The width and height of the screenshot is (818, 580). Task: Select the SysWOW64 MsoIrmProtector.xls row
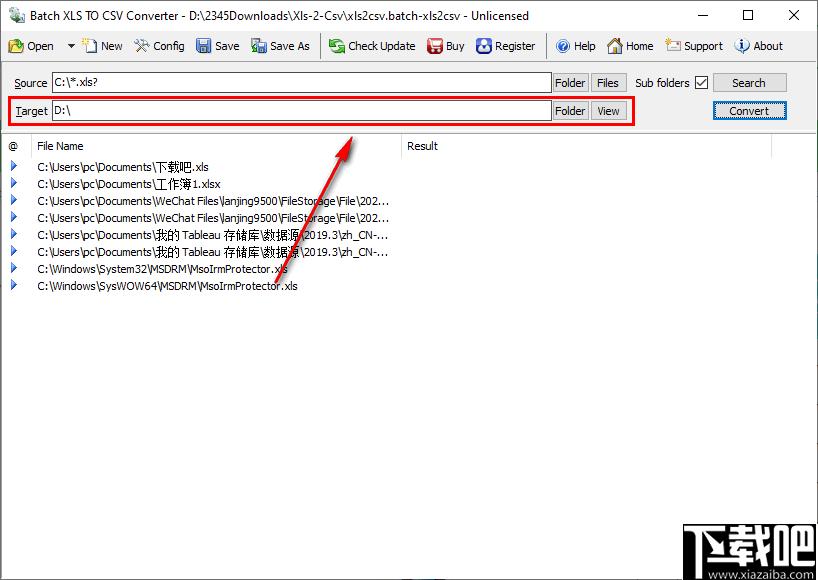[167, 286]
